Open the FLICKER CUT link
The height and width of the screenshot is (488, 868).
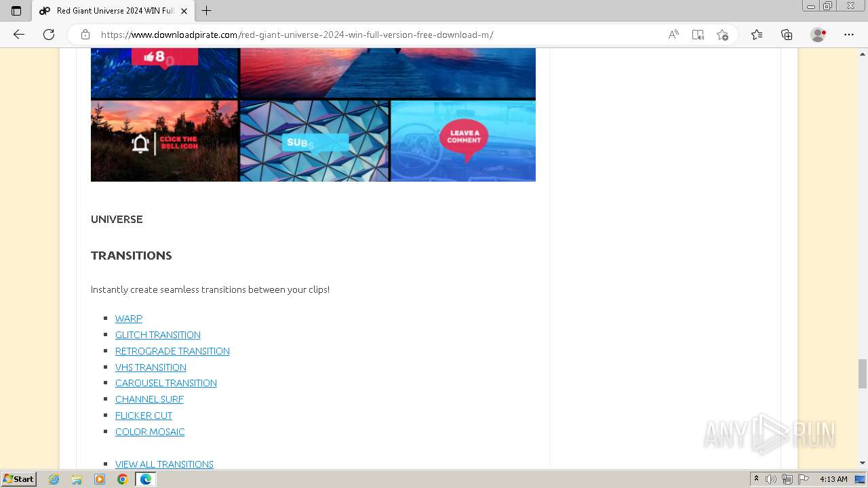point(144,415)
